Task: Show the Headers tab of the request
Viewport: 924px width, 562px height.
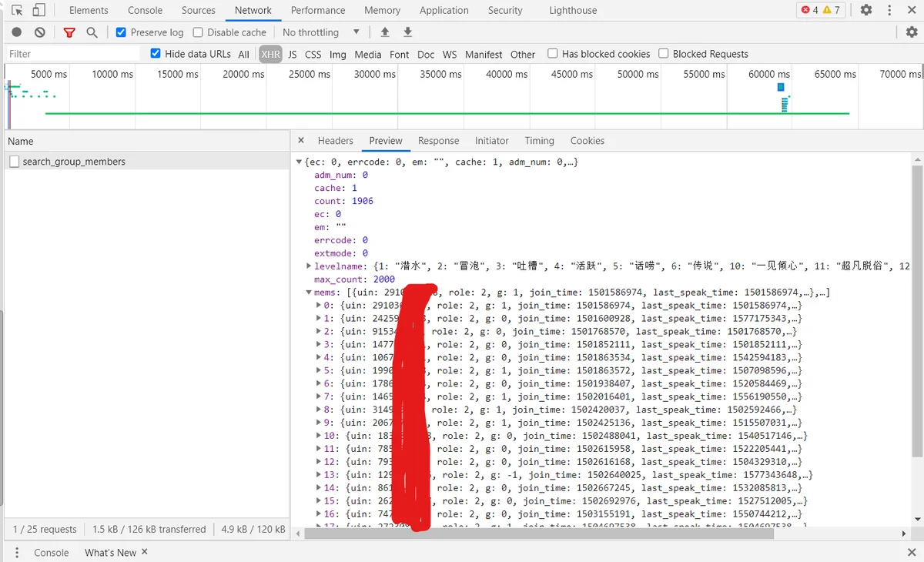Action: (x=336, y=141)
